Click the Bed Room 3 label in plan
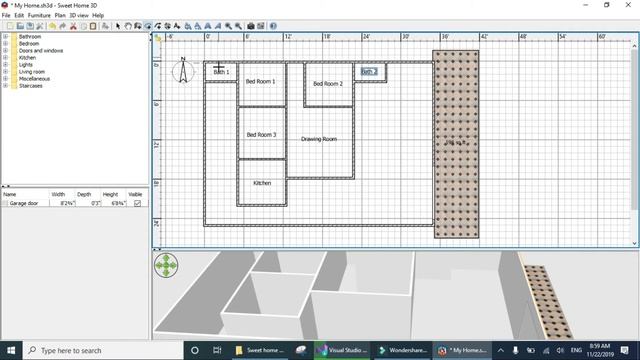 tap(261, 135)
